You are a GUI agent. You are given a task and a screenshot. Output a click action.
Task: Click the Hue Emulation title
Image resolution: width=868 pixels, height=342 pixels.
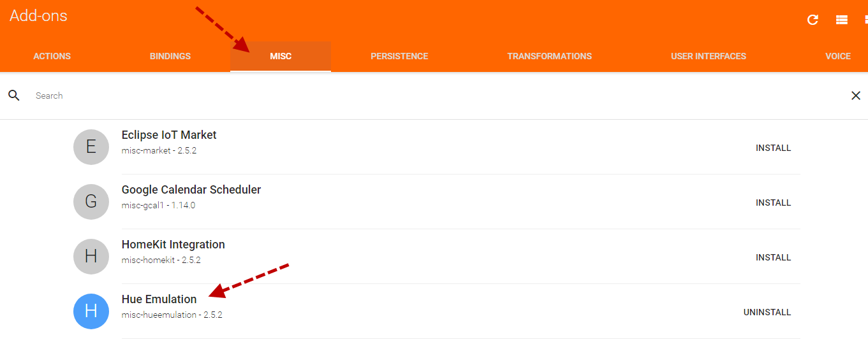(159, 299)
